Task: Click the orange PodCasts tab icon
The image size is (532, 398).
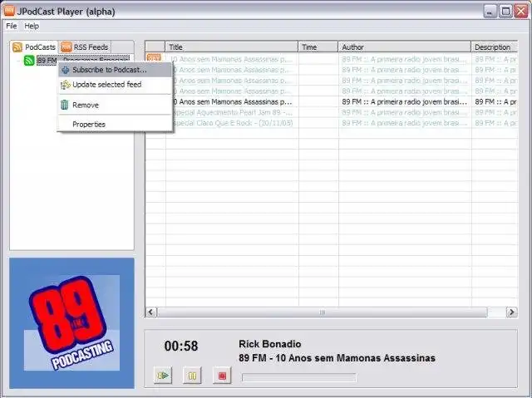Action: 17,47
